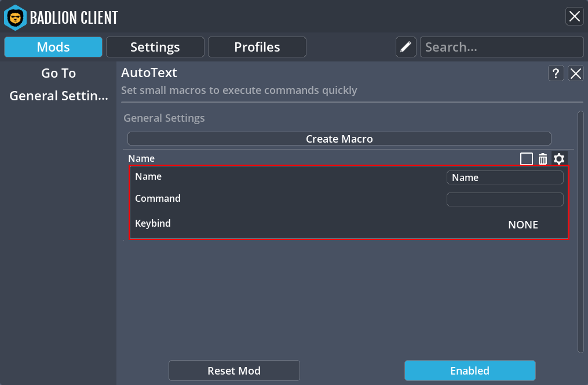Click the 'General Settings' section header
Screen dimensions: 588x385
165,118
